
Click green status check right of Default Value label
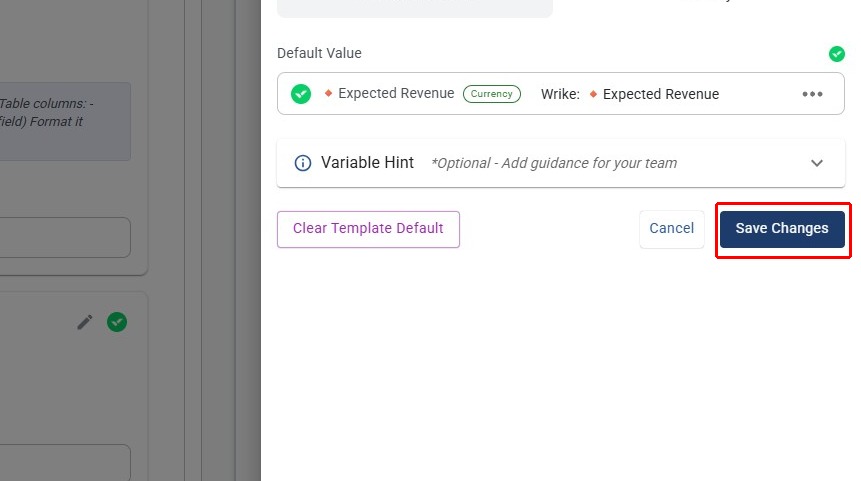pyautogui.click(x=837, y=54)
